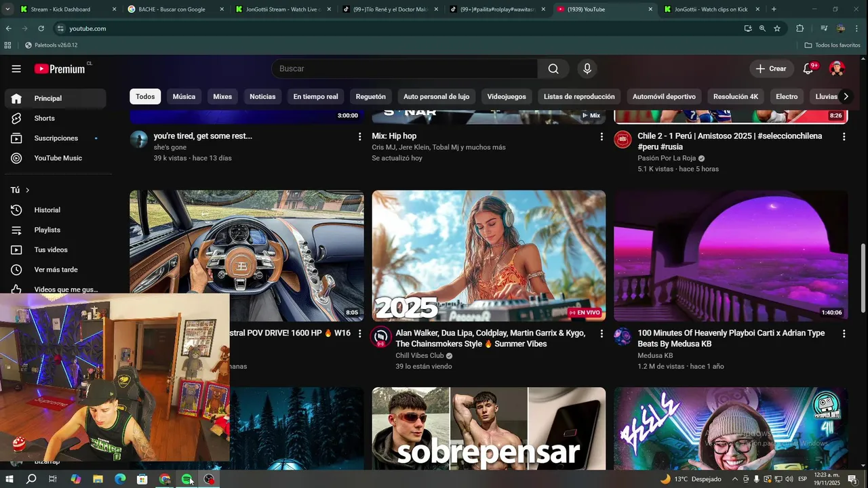Viewport: 868px width, 488px height.
Task: Select the Videojuegos filter chip
Action: pyautogui.click(x=507, y=96)
